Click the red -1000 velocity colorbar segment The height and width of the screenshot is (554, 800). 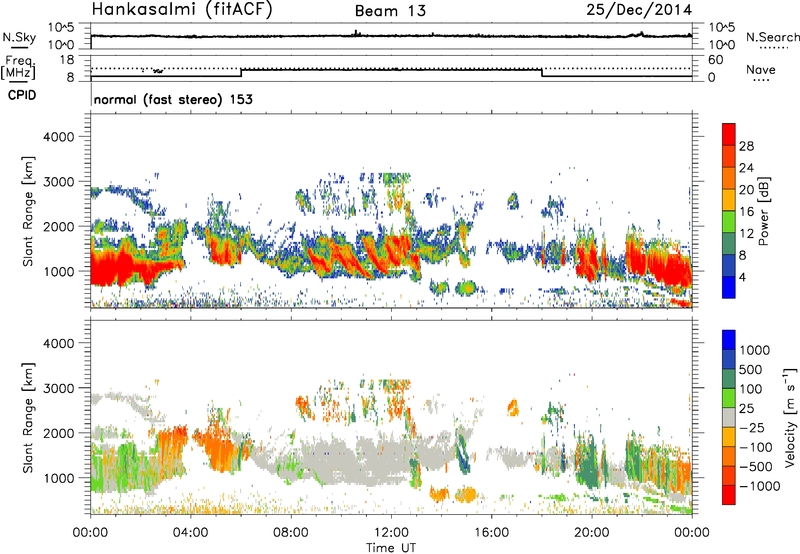pyautogui.click(x=729, y=495)
